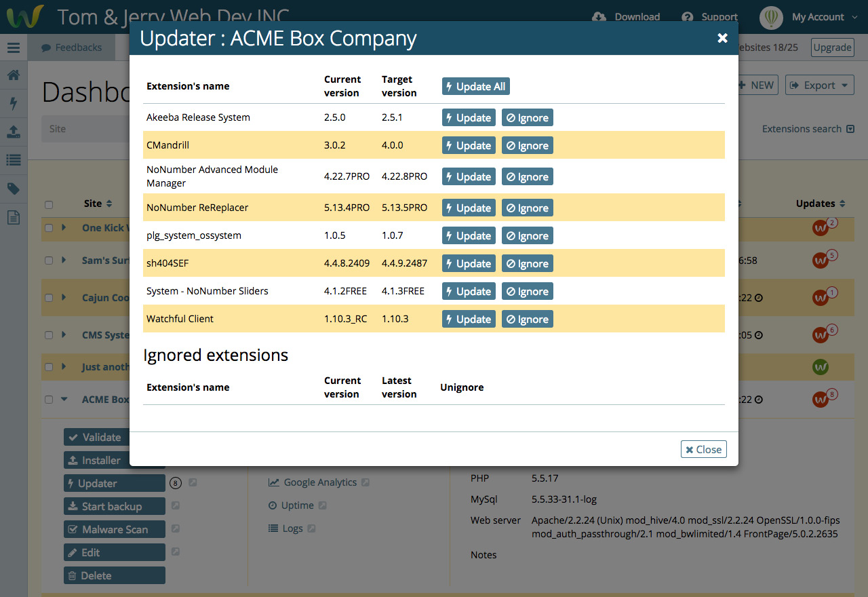The height and width of the screenshot is (597, 868).
Task: Open the list view sidebar icon
Action: [14, 160]
